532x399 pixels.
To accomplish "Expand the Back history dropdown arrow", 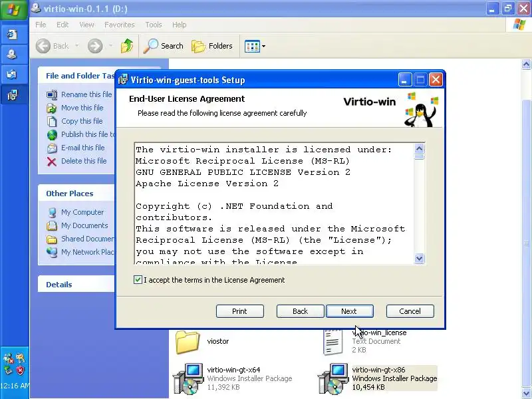I will point(77,46).
